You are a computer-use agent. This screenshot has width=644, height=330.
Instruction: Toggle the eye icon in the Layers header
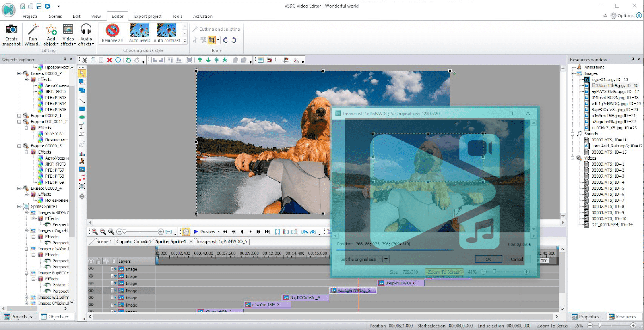coord(91,261)
